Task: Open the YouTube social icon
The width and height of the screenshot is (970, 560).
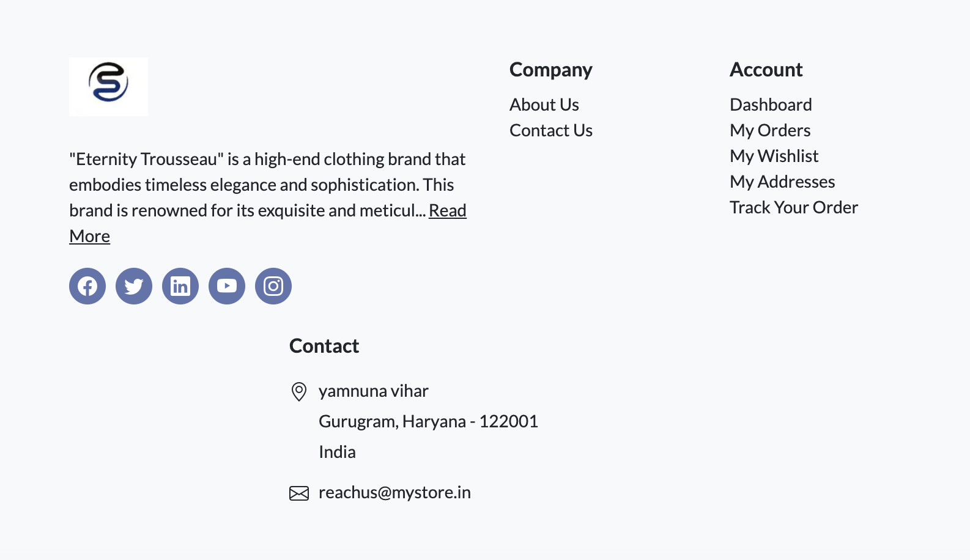Action: pyautogui.click(x=227, y=286)
